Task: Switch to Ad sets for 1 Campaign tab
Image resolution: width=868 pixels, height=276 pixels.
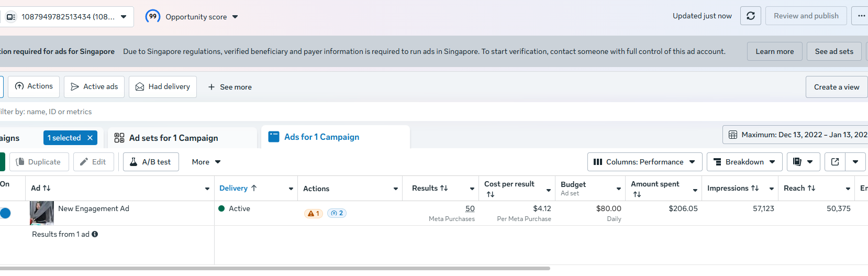Action: coord(173,138)
